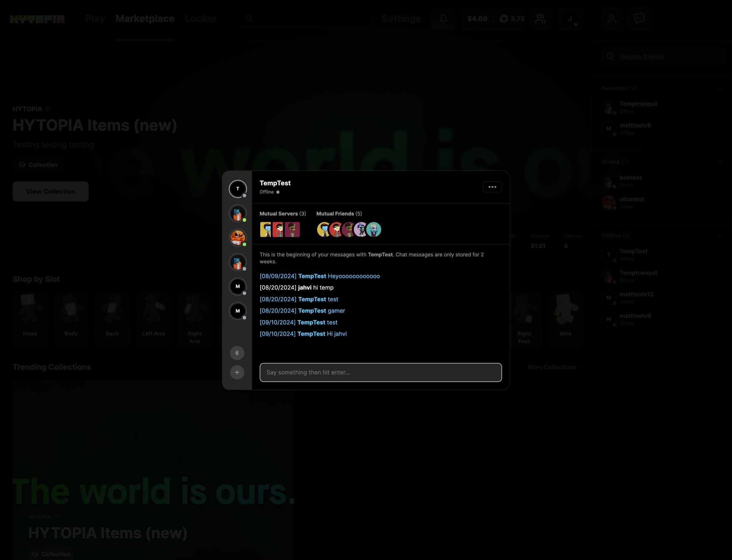The height and width of the screenshot is (560, 732).
Task: Open the chat messages icon in header
Action: [x=639, y=19]
